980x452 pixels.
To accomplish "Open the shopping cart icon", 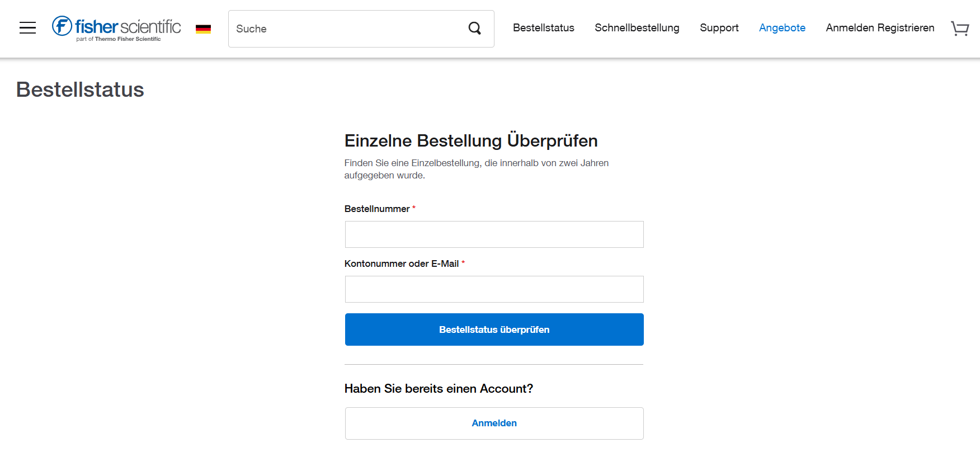I will coord(960,29).
